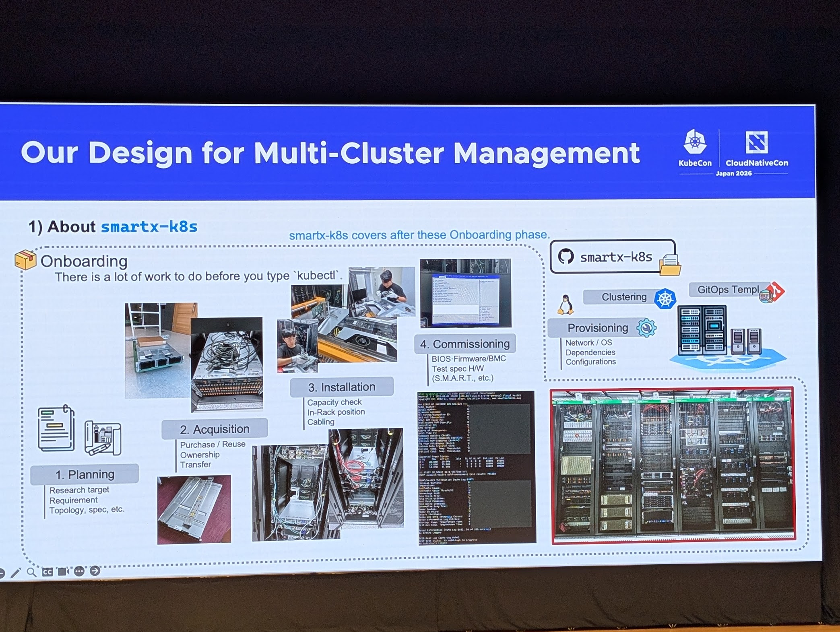Open the photo of green-edged chassis on floor
The image size is (840, 632).
point(158,350)
